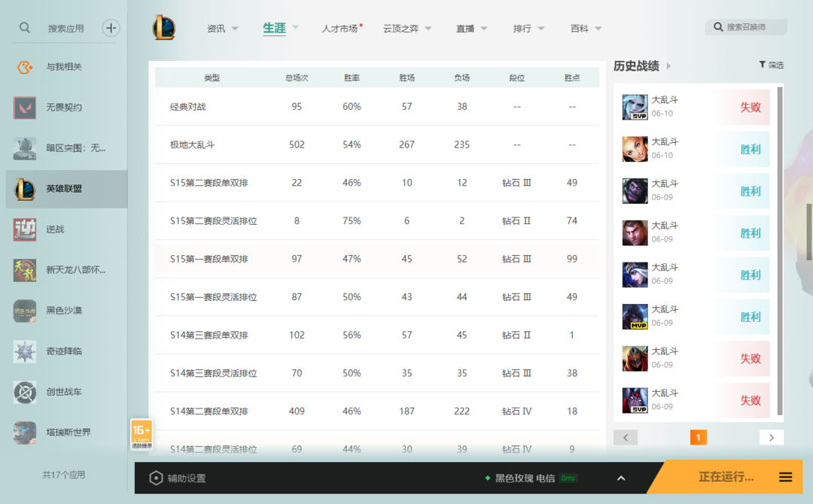Select the S15第二赛段单双排 row
This screenshot has height=504, width=813.
pos(377,183)
